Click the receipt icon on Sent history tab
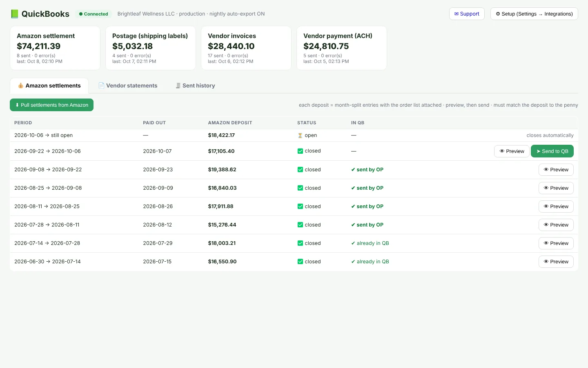 pos(178,85)
